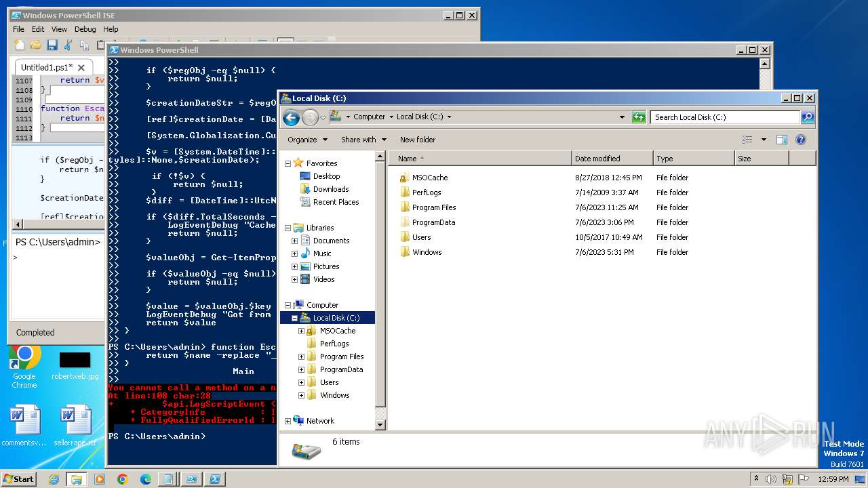The width and height of the screenshot is (868, 488).
Task: Collapse the Local Disk (C:) tree node
Action: coord(294,318)
